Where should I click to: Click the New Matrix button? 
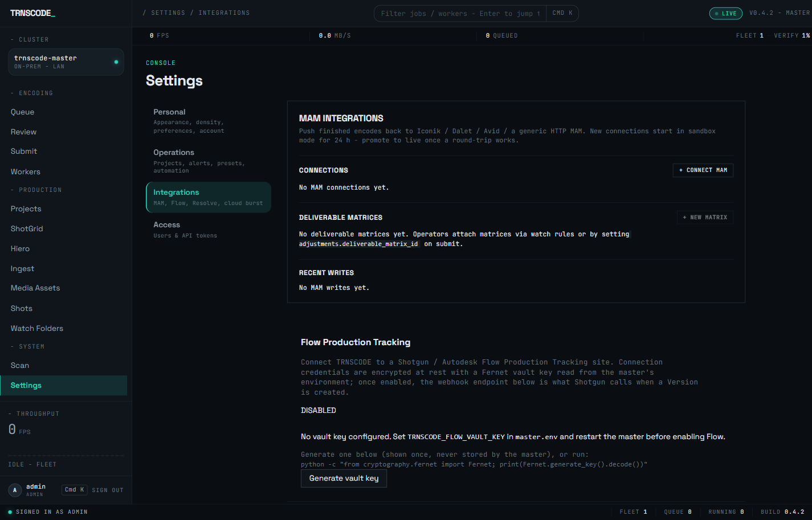point(704,218)
